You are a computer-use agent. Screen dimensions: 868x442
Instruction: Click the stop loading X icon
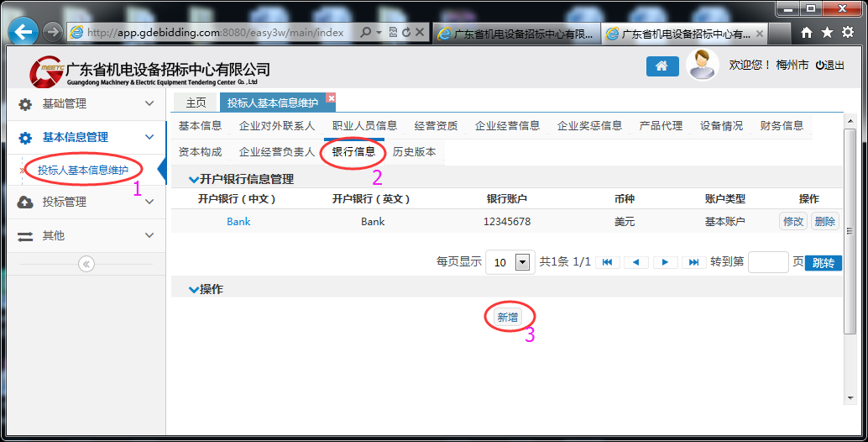tap(420, 33)
